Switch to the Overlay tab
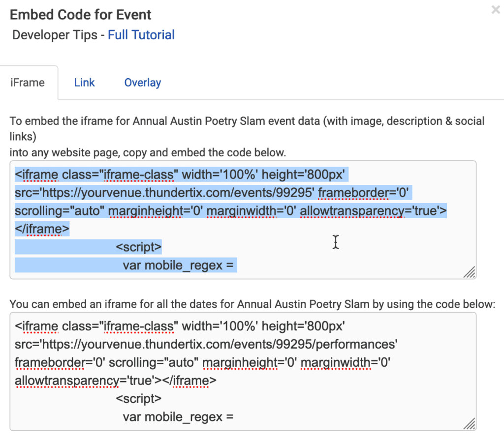Image resolution: width=504 pixels, height=441 pixels. click(142, 83)
